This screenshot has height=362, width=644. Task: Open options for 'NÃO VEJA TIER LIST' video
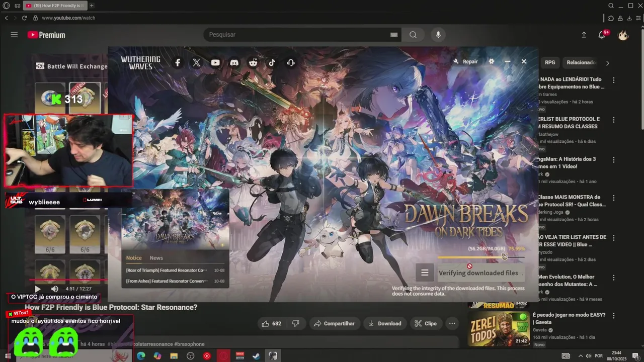point(613,237)
